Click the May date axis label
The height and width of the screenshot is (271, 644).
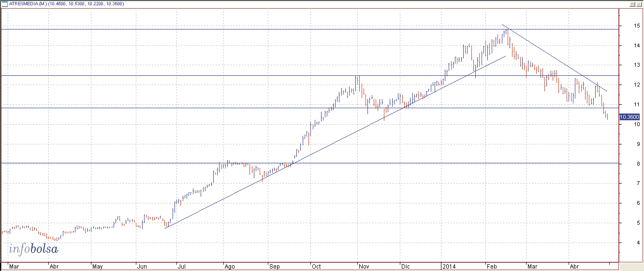(x=97, y=267)
